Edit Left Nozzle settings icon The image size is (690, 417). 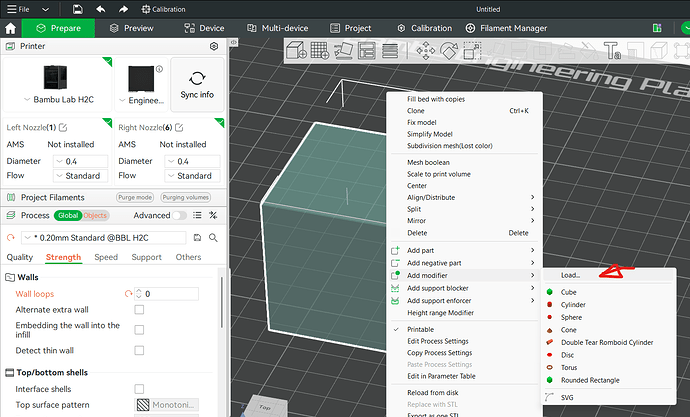(x=63, y=128)
